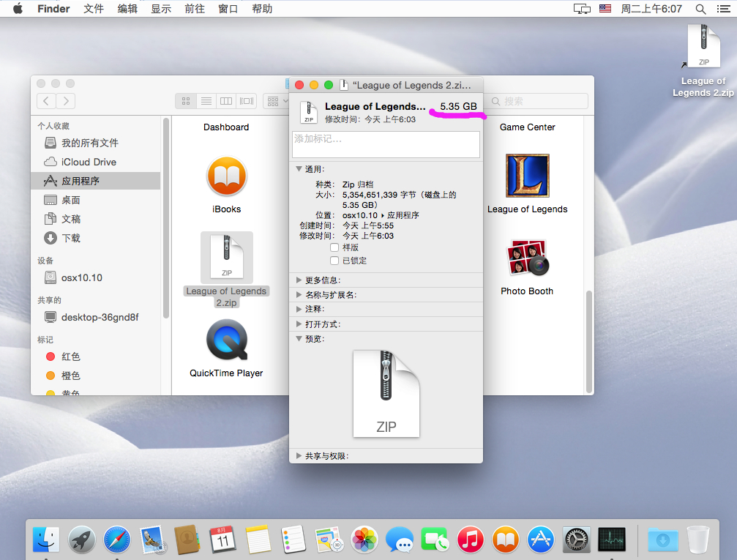Screen dimensions: 737x560
Task: Collapse the 预览 section
Action: click(299, 338)
